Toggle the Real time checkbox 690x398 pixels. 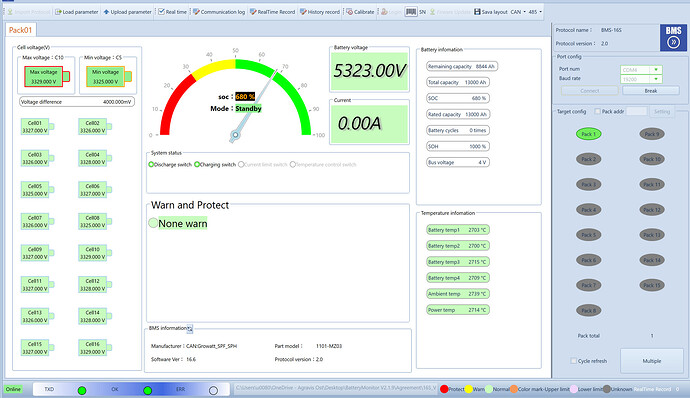(x=161, y=12)
